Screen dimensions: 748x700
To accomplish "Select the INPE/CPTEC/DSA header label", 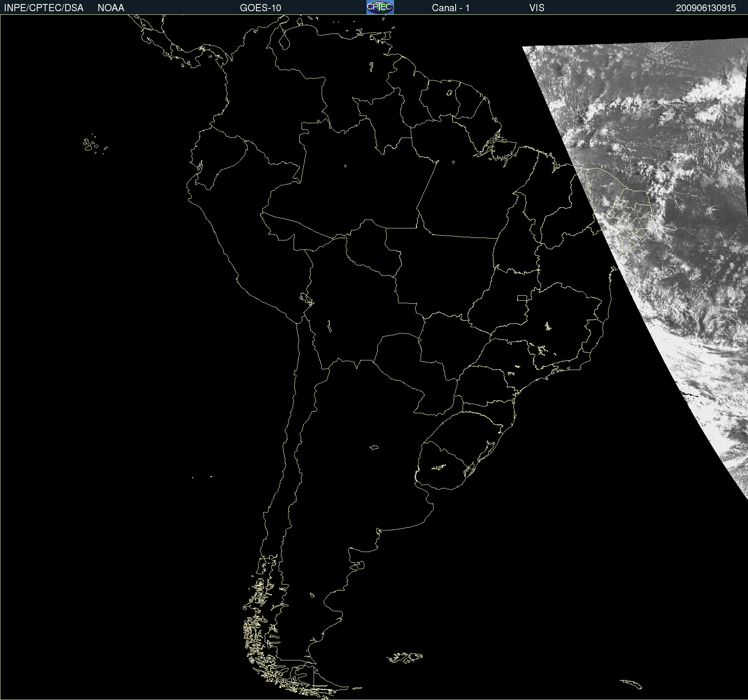I will pyautogui.click(x=44, y=8).
